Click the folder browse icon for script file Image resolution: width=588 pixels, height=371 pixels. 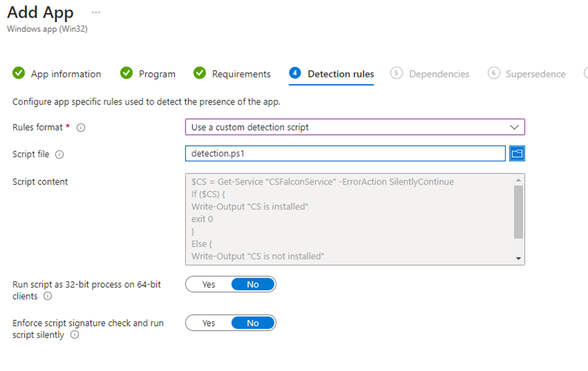(516, 154)
